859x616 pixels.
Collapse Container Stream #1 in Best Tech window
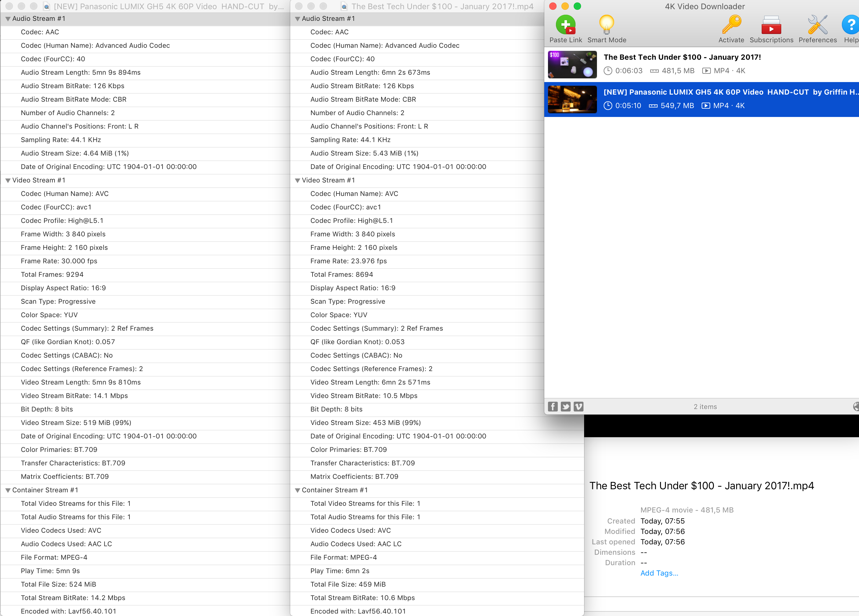(x=297, y=490)
